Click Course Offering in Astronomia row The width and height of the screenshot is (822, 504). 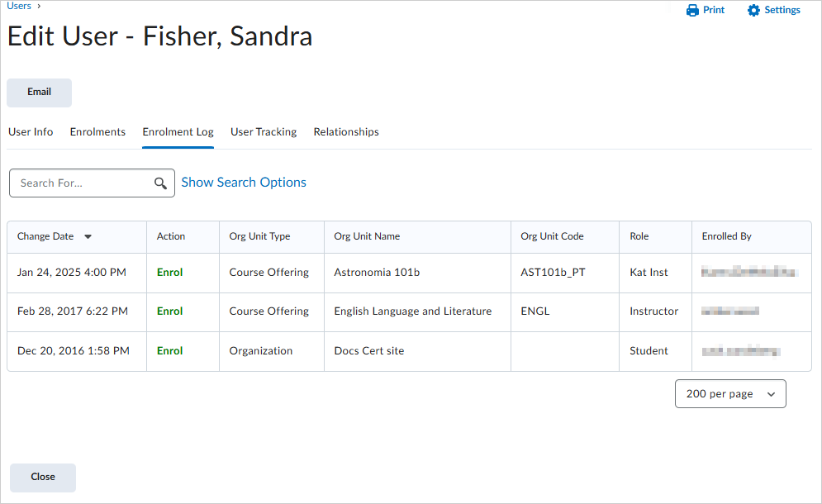pos(269,272)
